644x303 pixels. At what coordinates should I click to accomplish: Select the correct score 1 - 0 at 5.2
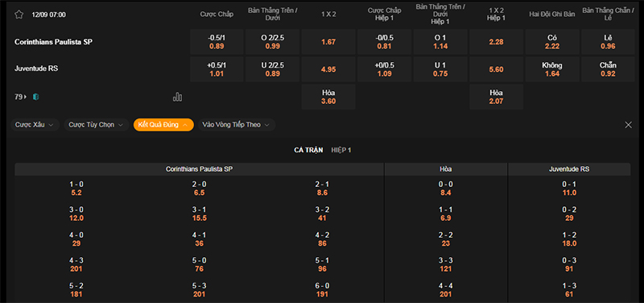click(76, 189)
